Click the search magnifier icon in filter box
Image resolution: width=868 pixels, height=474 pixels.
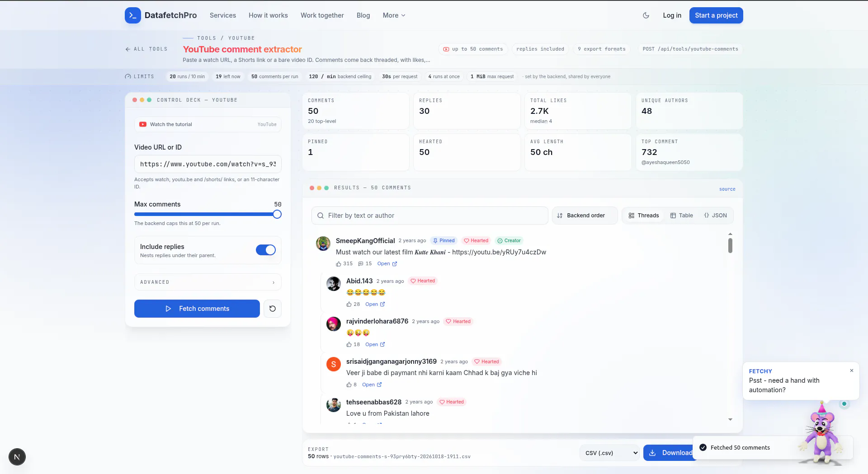coord(321,216)
